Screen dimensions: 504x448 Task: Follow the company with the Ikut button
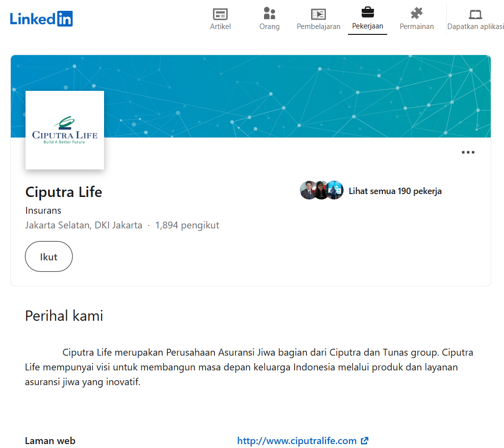point(49,256)
